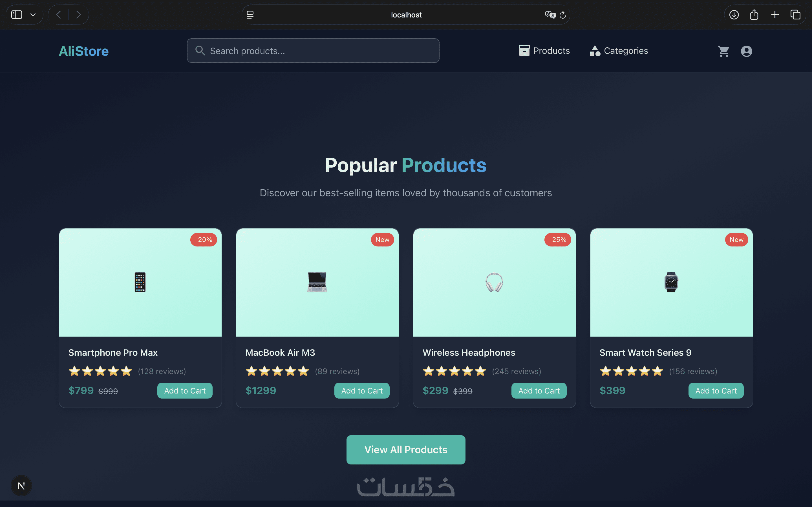Expand the sidebar dropdown chevron

pos(33,15)
